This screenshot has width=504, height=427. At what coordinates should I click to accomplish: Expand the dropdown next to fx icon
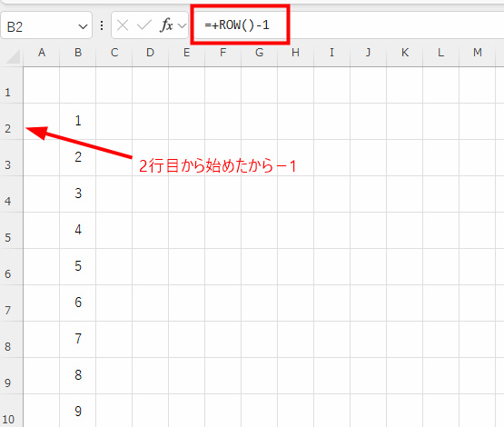click(182, 25)
